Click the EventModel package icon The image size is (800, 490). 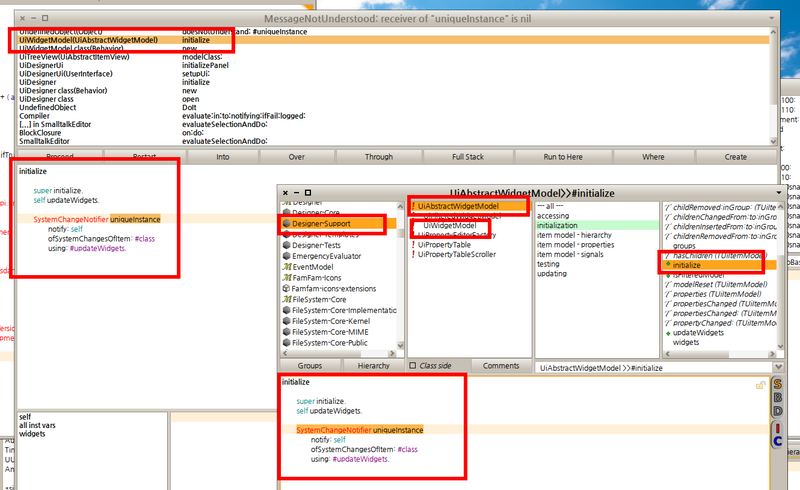point(286,267)
